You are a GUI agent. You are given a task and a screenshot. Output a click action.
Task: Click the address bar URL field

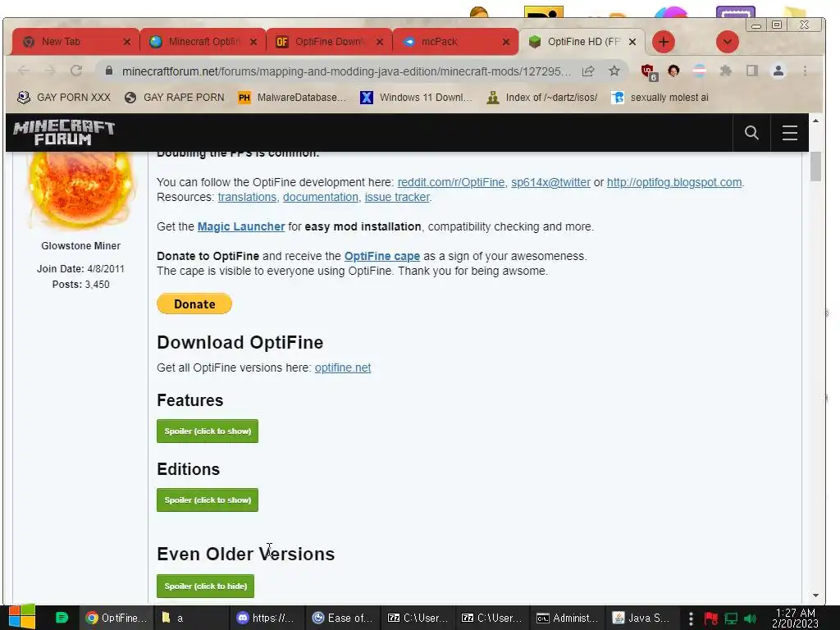tap(346, 71)
